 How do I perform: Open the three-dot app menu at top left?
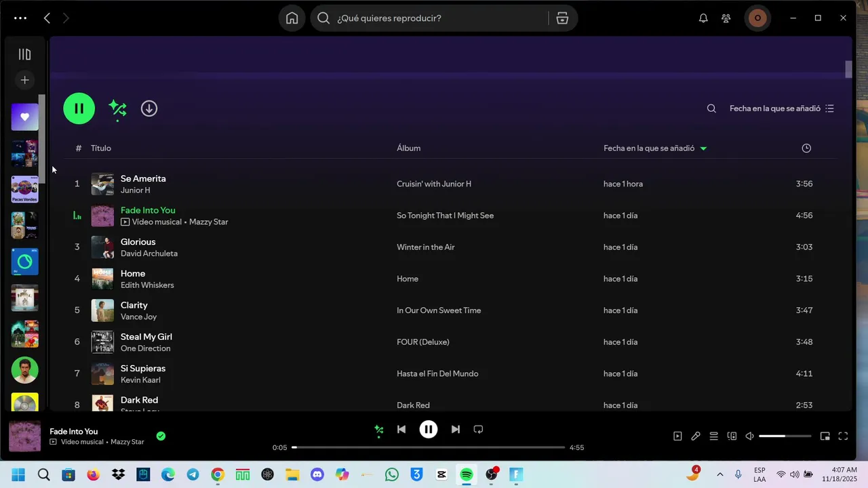[20, 18]
